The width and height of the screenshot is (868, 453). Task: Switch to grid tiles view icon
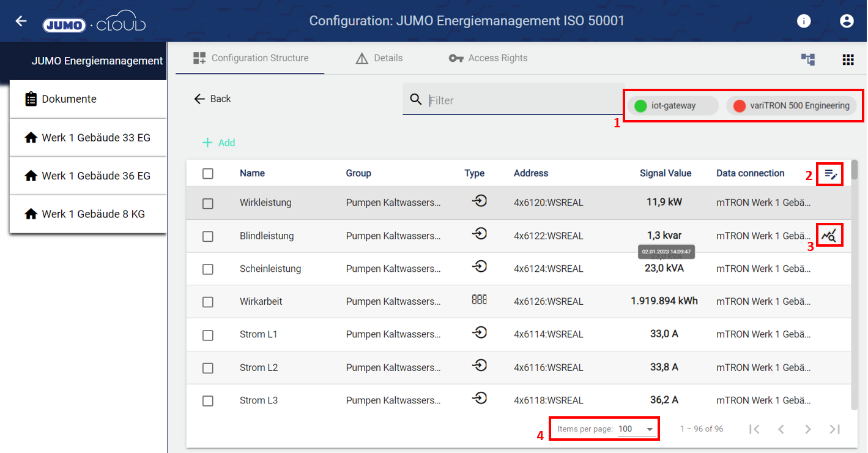point(848,59)
